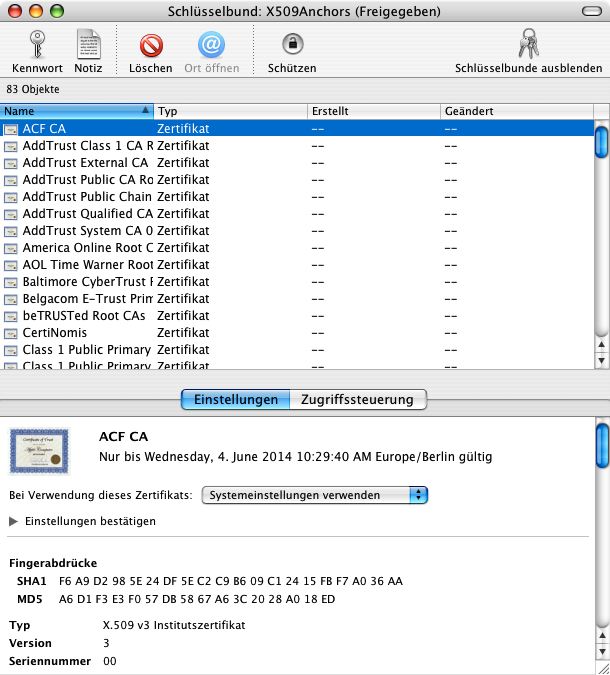Viewport: 610px width, 675px height.
Task: Select the Baltimore CyberTrust certificate row
Action: point(88,282)
